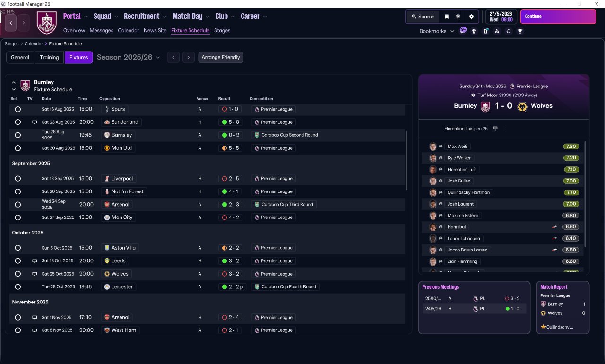
Task: Click the penalty goal icon after Florentino Luís
Action: tap(495, 129)
